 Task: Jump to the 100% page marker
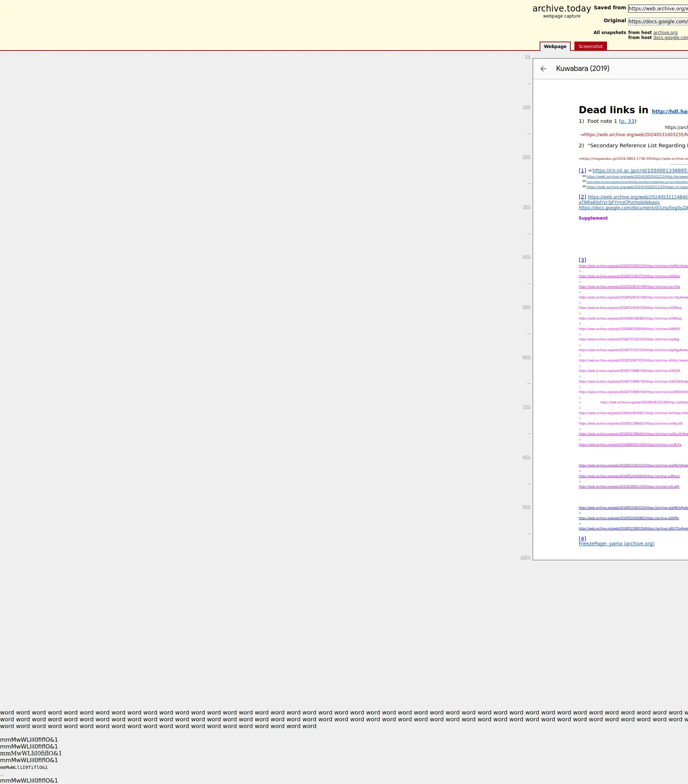pos(525,557)
